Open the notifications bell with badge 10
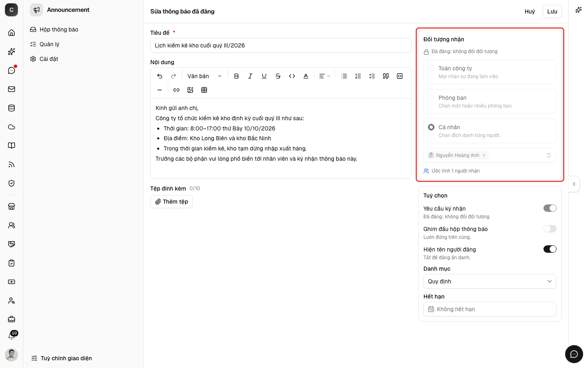 coord(11,336)
